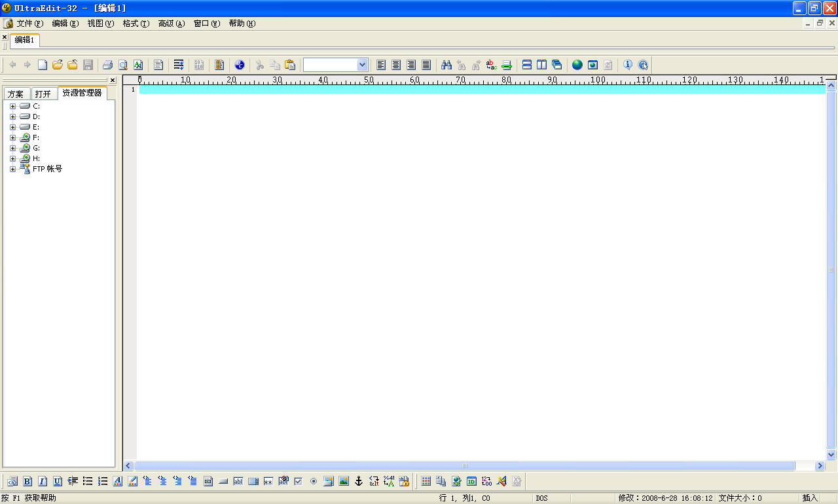Select the FTP 帐号 tree item
Image resolution: width=838 pixels, height=504 pixels.
48,169
